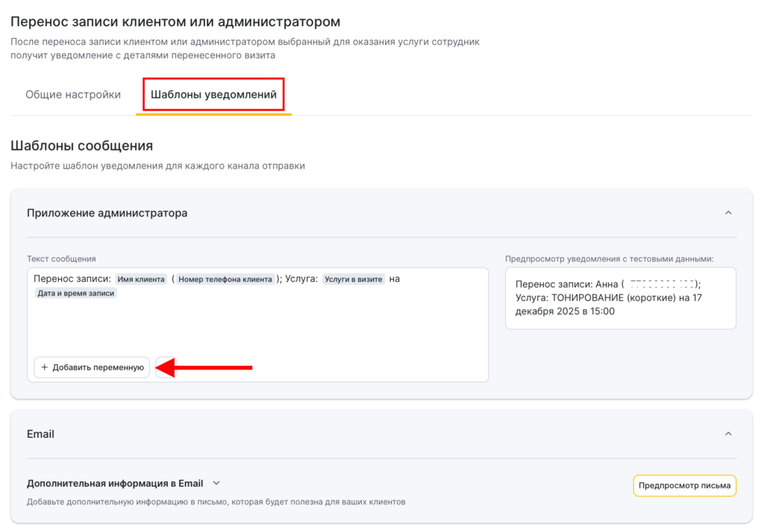Collapse the Приложение администратора section chevron
764x532 pixels.
[728, 213]
